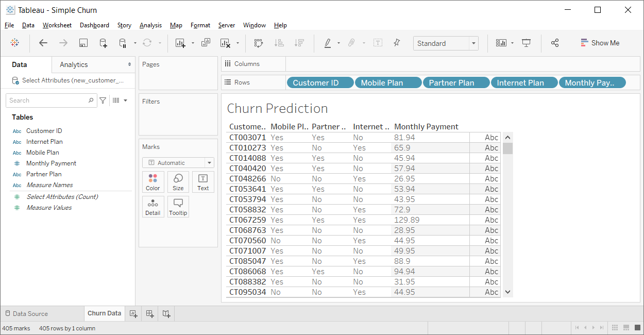Click the Share workbook icon

click(555, 43)
